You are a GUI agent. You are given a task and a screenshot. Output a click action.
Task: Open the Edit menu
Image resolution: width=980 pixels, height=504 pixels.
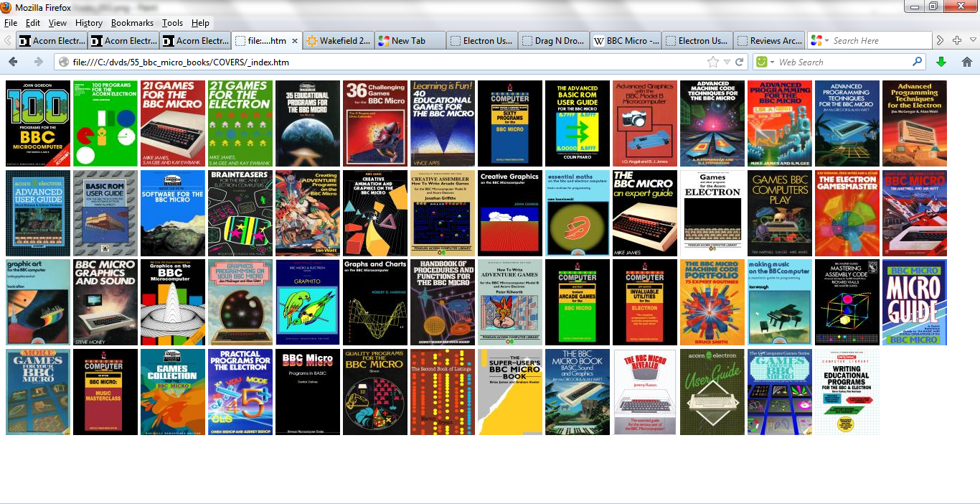pyautogui.click(x=33, y=23)
